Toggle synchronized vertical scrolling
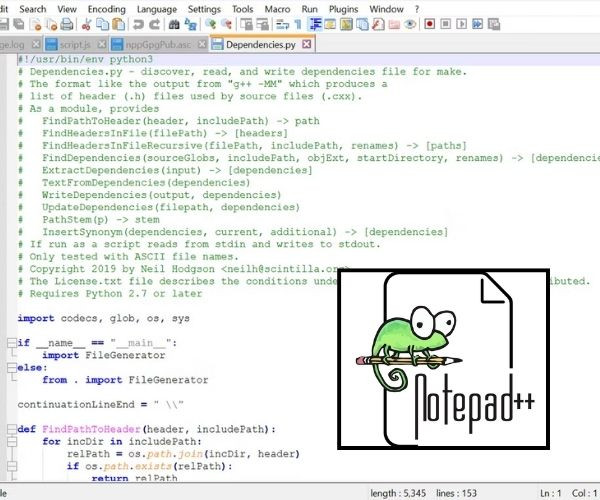Viewport: 600px width, 500px height. [246, 24]
